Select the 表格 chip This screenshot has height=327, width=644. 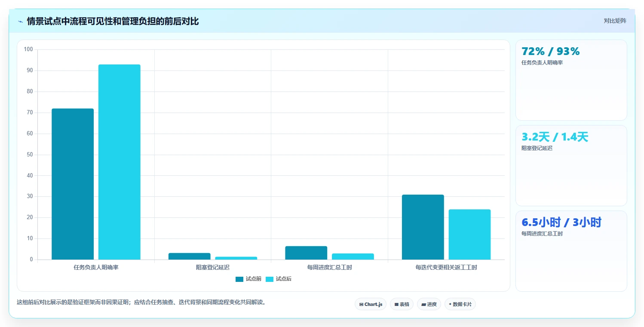402,304
